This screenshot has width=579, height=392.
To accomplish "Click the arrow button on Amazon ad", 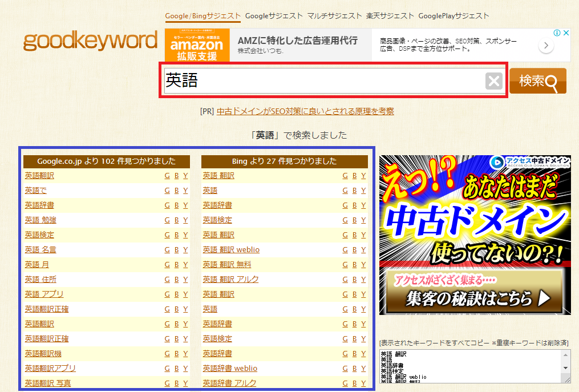I will (546, 46).
